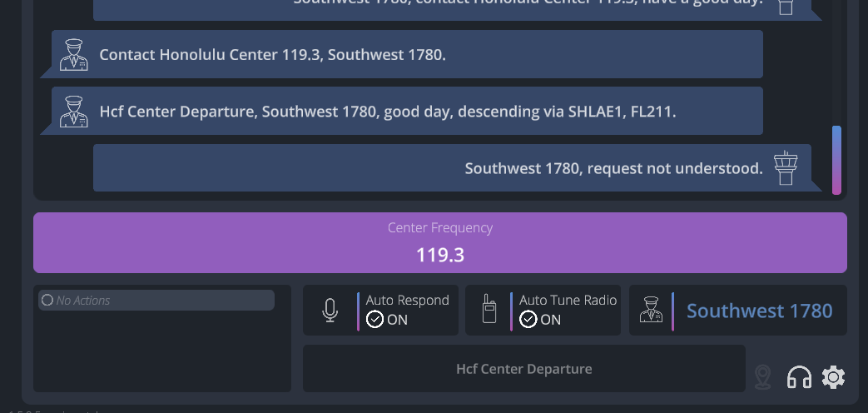
Task: Select the 'request not understood' message bubble
Action: [452, 167]
